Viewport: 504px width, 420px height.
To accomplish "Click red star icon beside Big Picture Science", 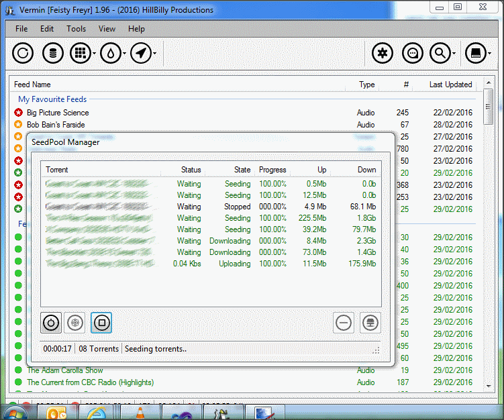I will click(18, 113).
